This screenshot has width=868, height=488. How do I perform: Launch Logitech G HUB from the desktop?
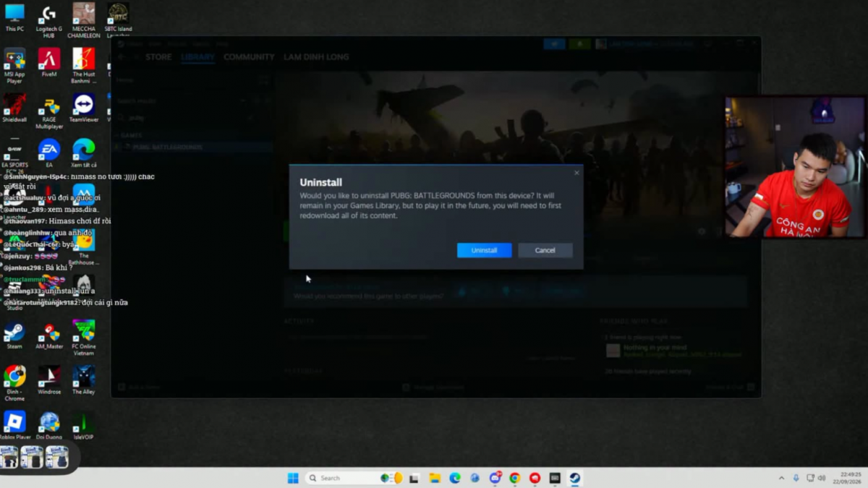(49, 20)
